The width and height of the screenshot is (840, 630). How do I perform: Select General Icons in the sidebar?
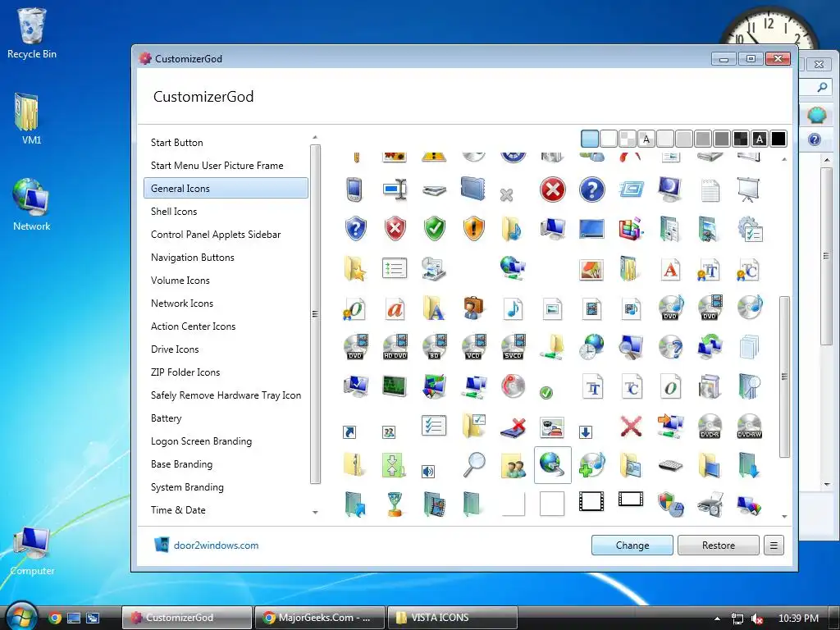click(226, 188)
